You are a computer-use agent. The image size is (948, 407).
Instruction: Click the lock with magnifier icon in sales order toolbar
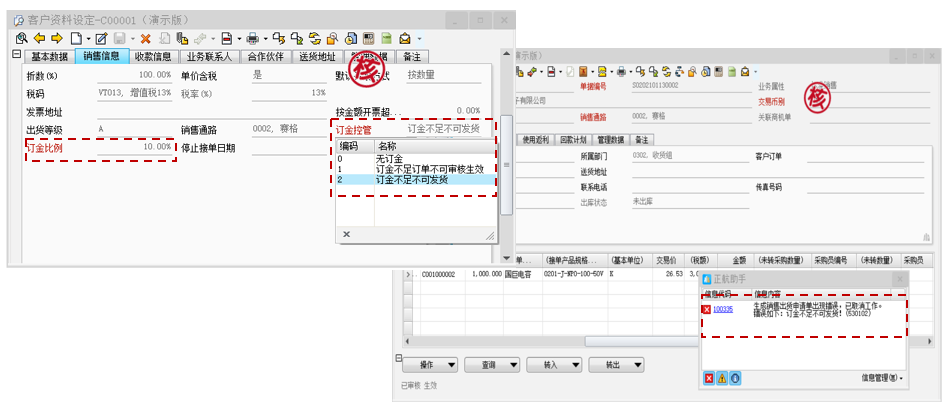point(693,71)
